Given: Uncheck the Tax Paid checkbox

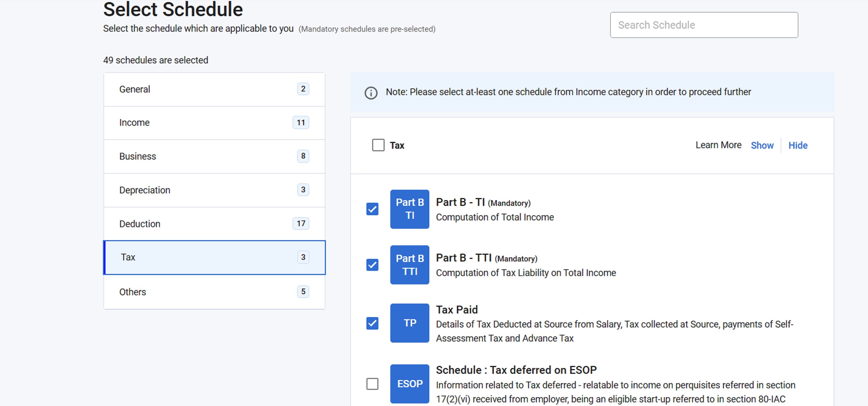Looking at the screenshot, I should (372, 323).
